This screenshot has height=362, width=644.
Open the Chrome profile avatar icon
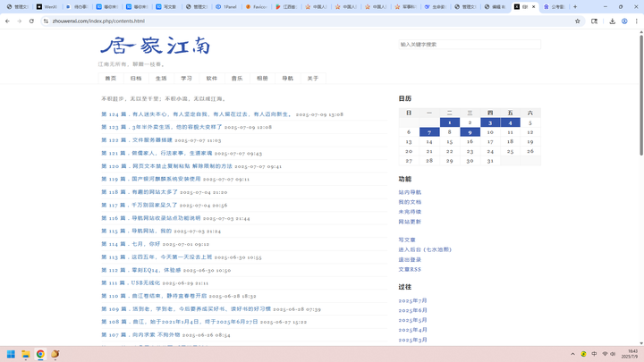[624, 21]
